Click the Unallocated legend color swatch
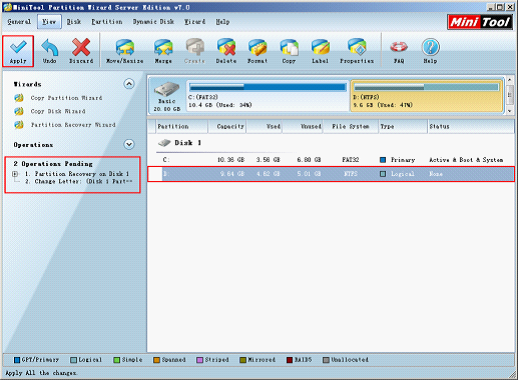518x380 pixels. point(326,360)
